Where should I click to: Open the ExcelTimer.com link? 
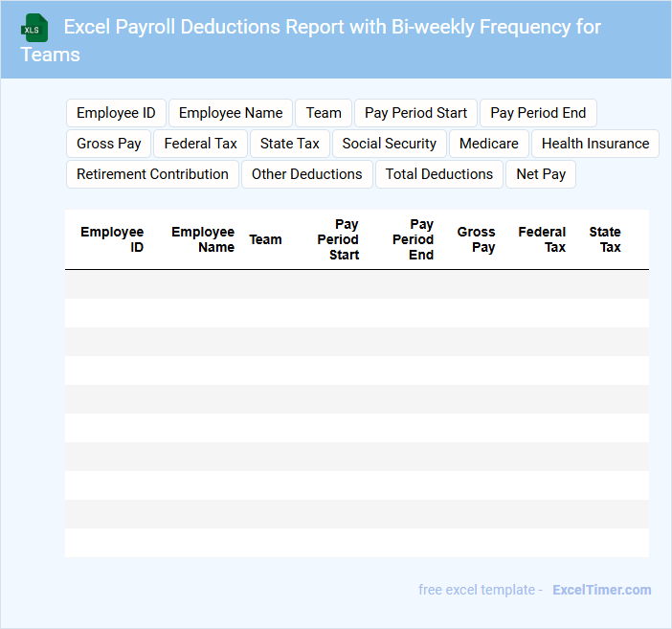(x=602, y=590)
